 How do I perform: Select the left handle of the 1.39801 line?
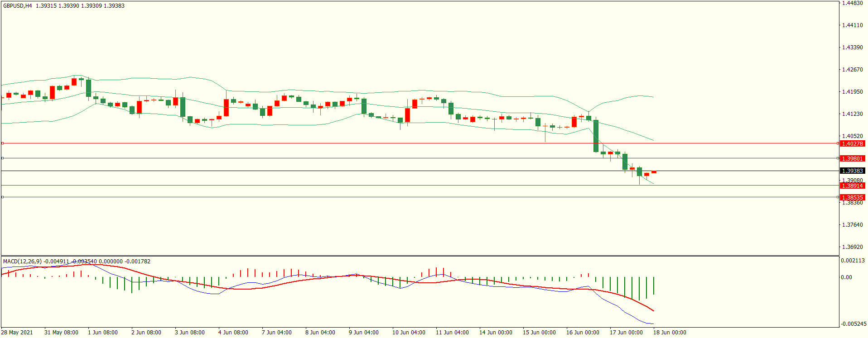click(x=2, y=158)
